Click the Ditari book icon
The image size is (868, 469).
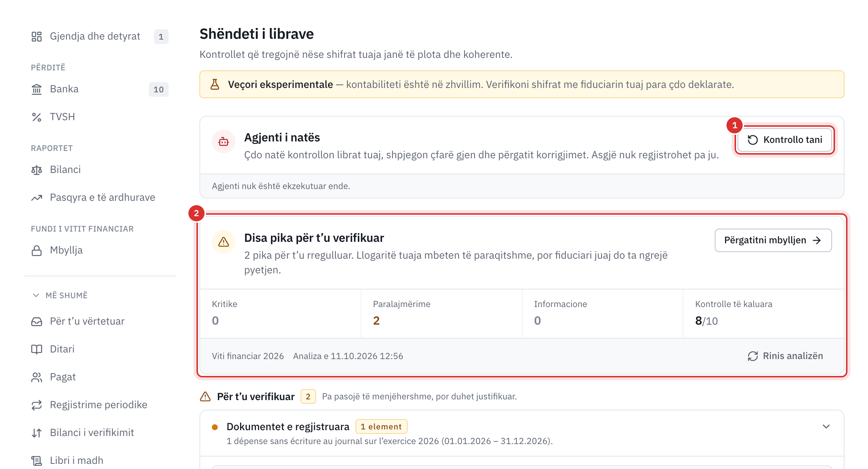[x=37, y=349]
